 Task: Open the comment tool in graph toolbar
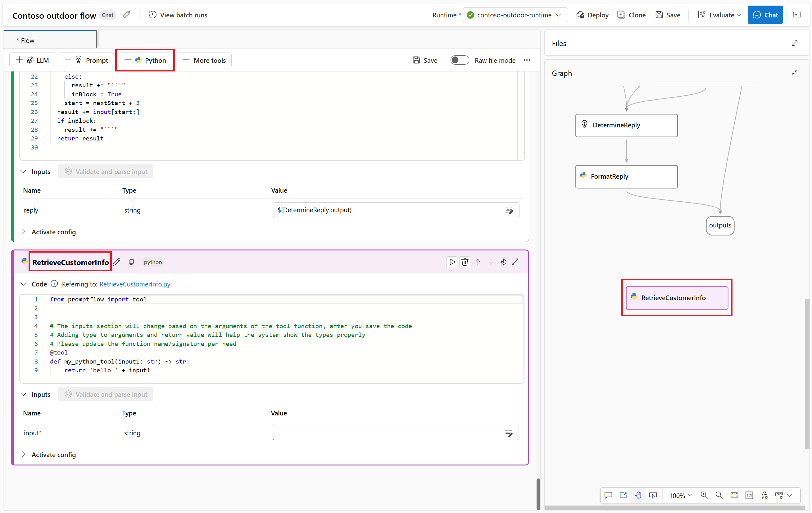click(x=608, y=495)
